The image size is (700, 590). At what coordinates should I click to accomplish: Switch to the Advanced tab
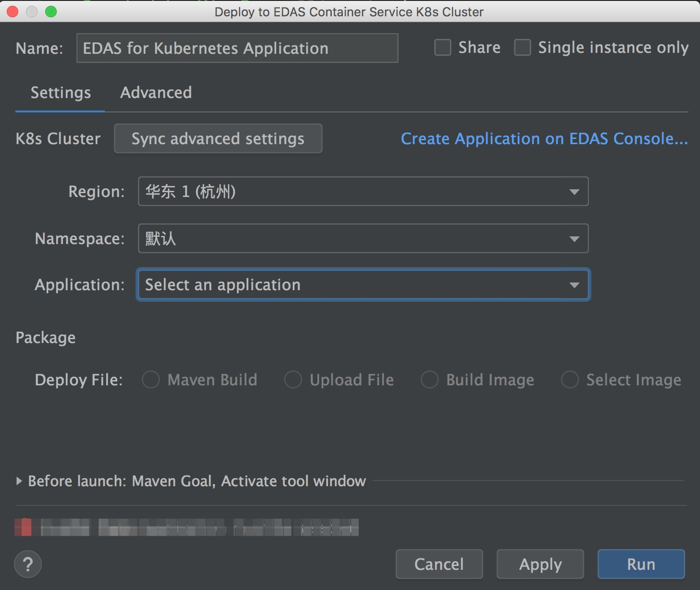click(156, 92)
